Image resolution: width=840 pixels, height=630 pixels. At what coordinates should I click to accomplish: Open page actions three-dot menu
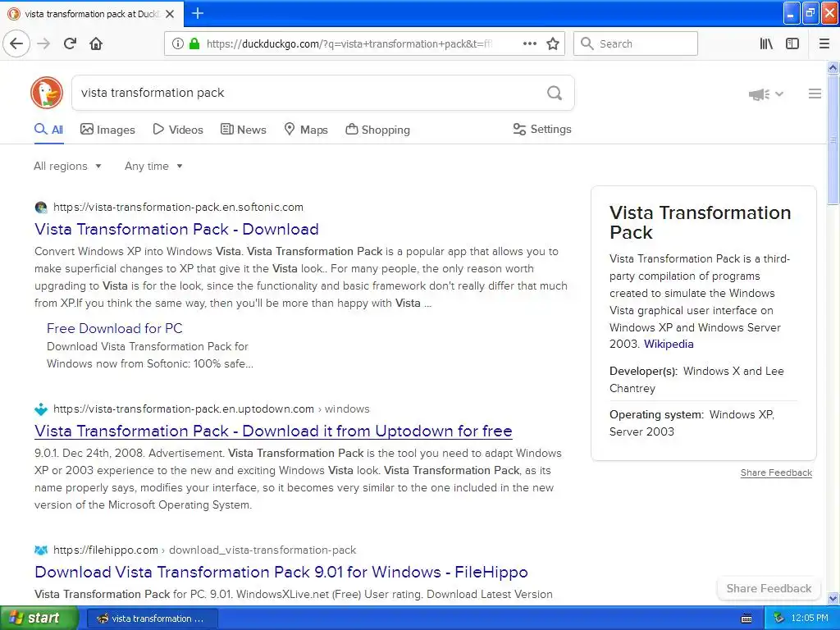point(529,43)
